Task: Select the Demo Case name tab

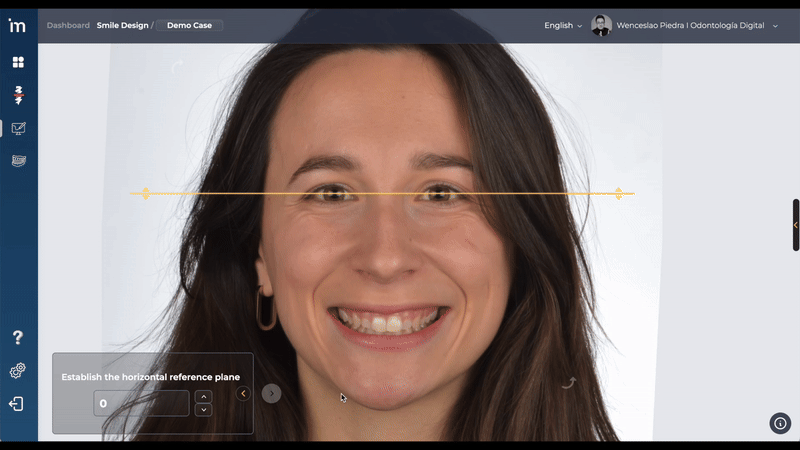Action: 190,25
